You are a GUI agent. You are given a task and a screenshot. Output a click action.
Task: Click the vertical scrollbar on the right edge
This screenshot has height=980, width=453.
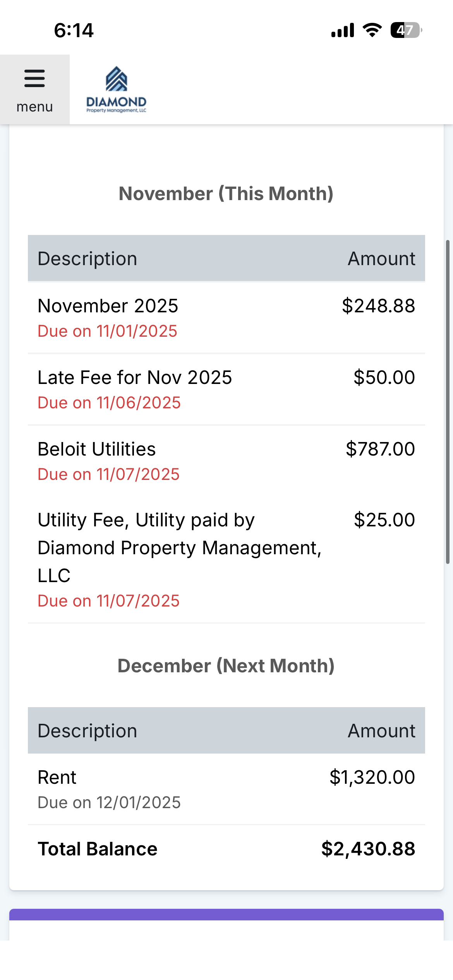click(x=448, y=403)
